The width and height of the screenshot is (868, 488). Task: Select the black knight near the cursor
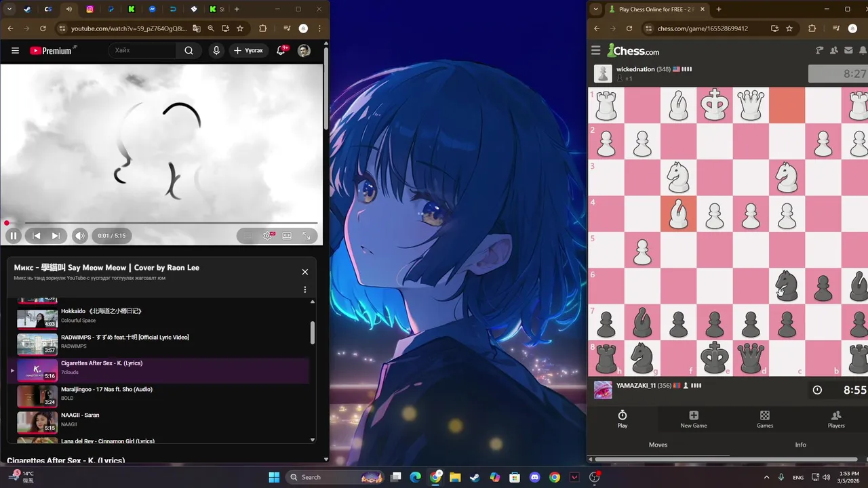coord(787,285)
